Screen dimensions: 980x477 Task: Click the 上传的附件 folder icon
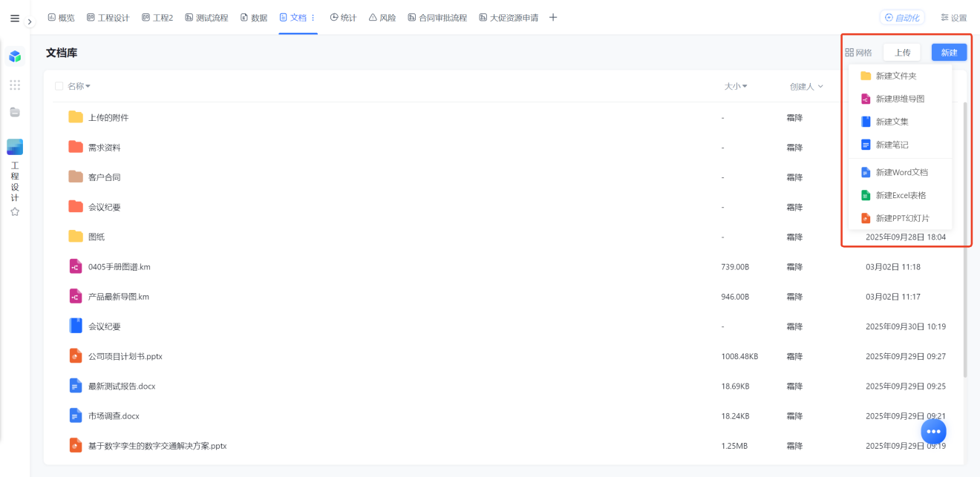tap(76, 117)
